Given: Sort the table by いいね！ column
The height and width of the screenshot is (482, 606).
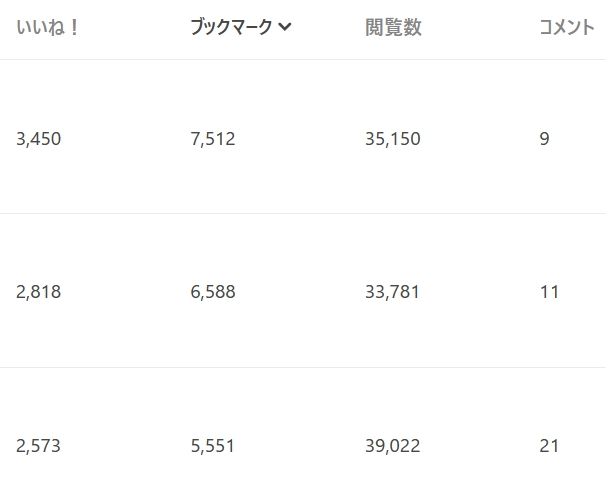Looking at the screenshot, I should tap(47, 28).
